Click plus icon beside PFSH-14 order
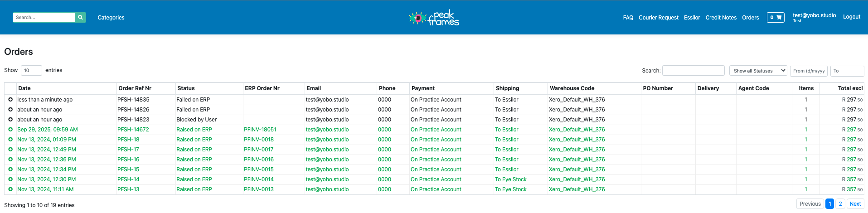This screenshot has width=868, height=213. click(10, 179)
